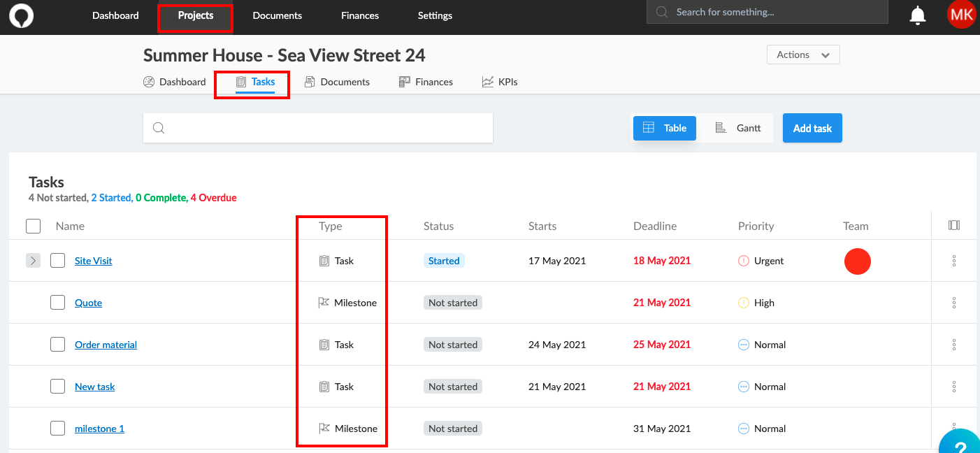Check the New task row checkbox
Image resolution: width=980 pixels, height=453 pixels.
57,387
